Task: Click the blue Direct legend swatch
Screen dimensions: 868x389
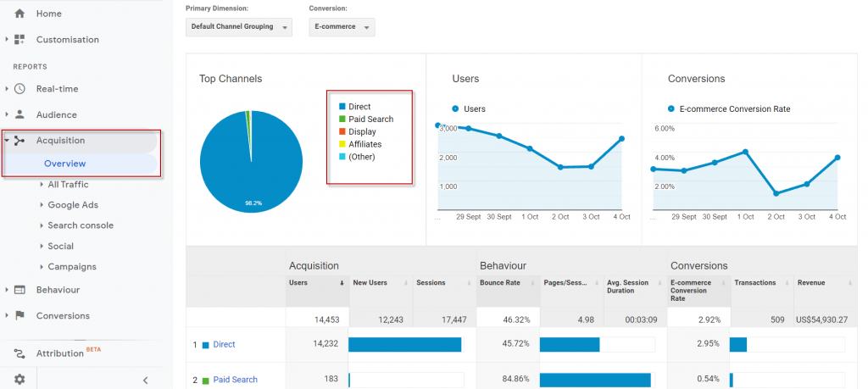Action: [342, 107]
